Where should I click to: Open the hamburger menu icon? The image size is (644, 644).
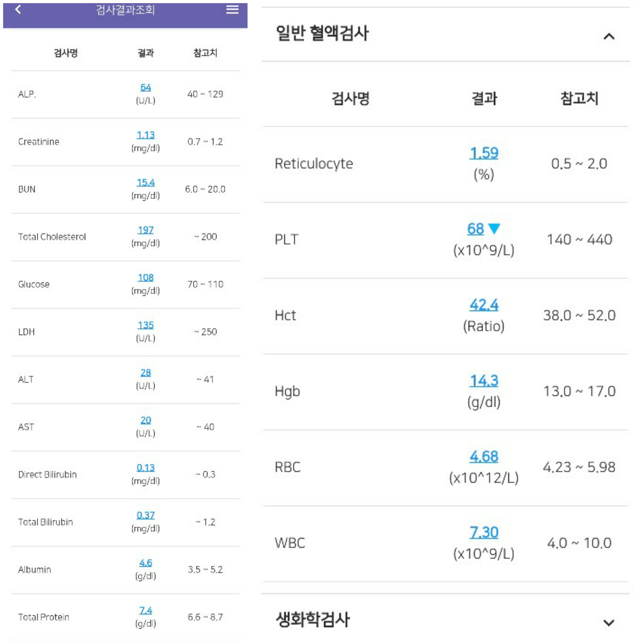(x=232, y=9)
